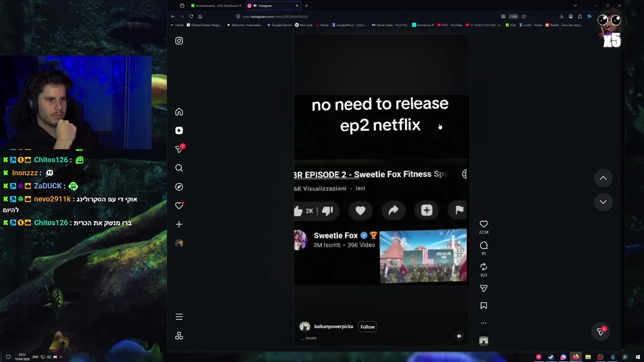Open Google Gemini bookmark
Image resolution: width=644 pixels, height=362 pixels.
point(279,25)
